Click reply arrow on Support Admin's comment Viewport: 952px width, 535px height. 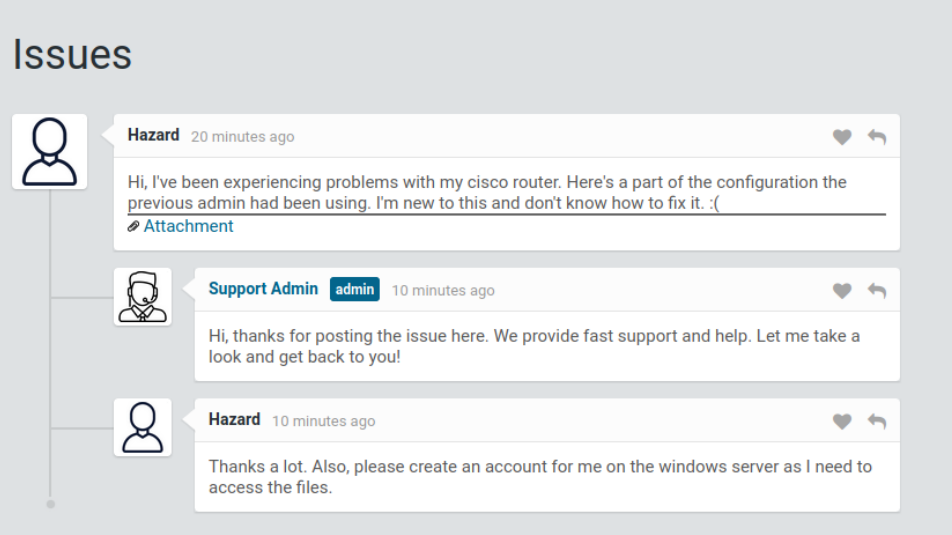(x=877, y=291)
